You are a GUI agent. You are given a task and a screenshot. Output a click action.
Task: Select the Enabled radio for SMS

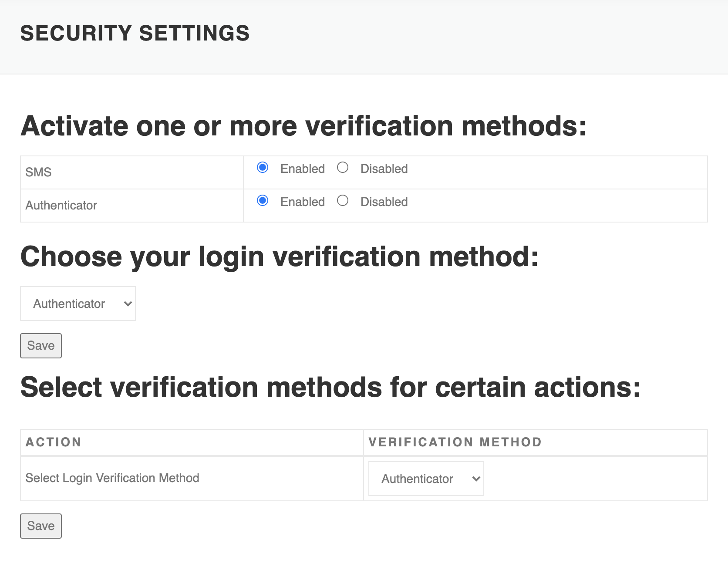point(263,168)
